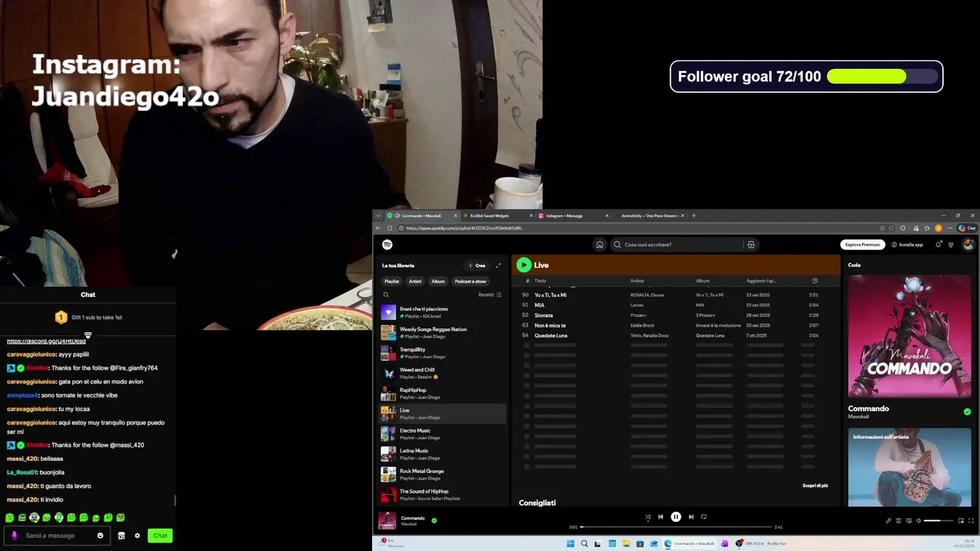The image size is (980, 551).
Task: Open the miniplayer icon
Action: click(961, 521)
